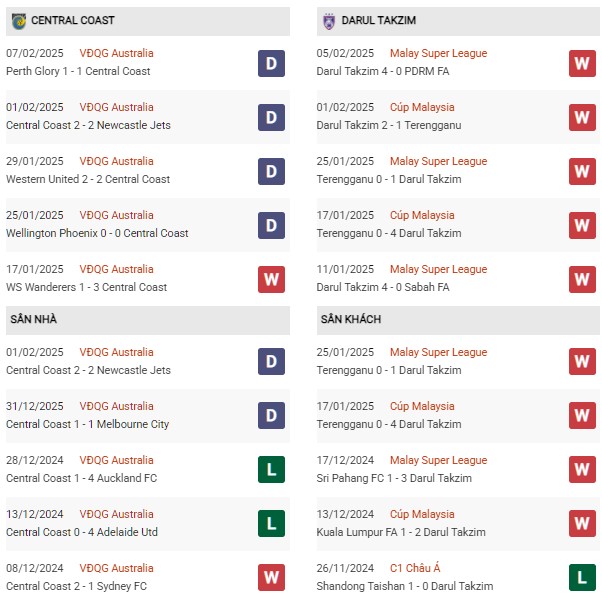This screenshot has width=602, height=598.
Task: Click the W badge for WS Wanderers match
Action: (271, 279)
